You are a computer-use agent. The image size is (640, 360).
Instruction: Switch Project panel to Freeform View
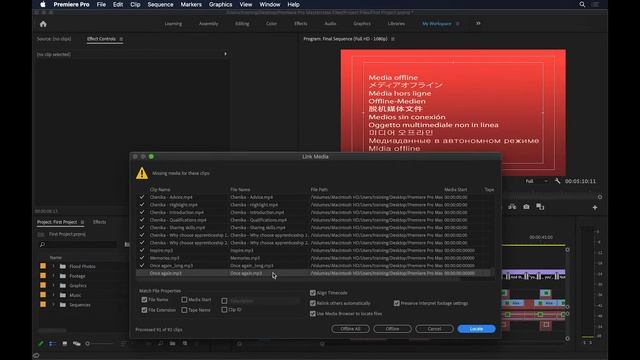(x=76, y=344)
